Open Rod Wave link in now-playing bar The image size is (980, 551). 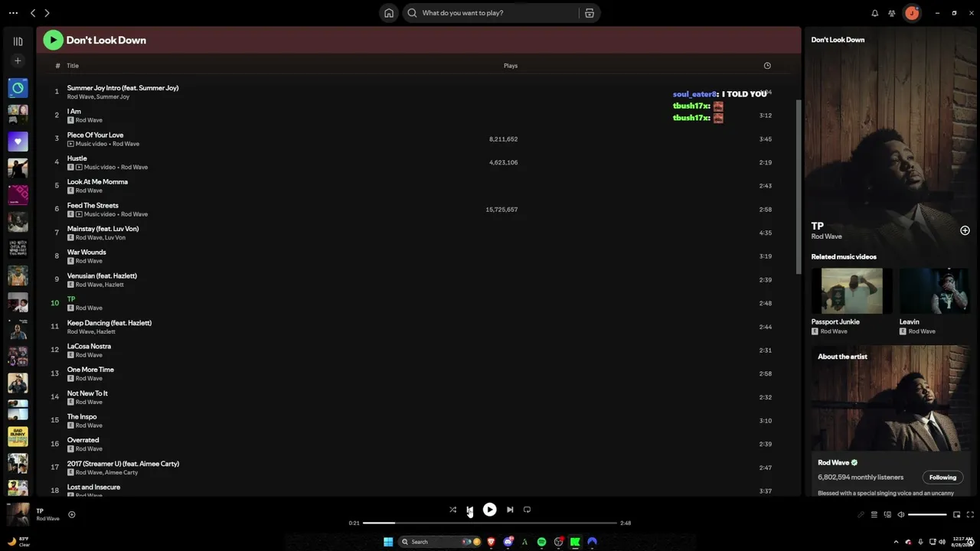coord(47,519)
